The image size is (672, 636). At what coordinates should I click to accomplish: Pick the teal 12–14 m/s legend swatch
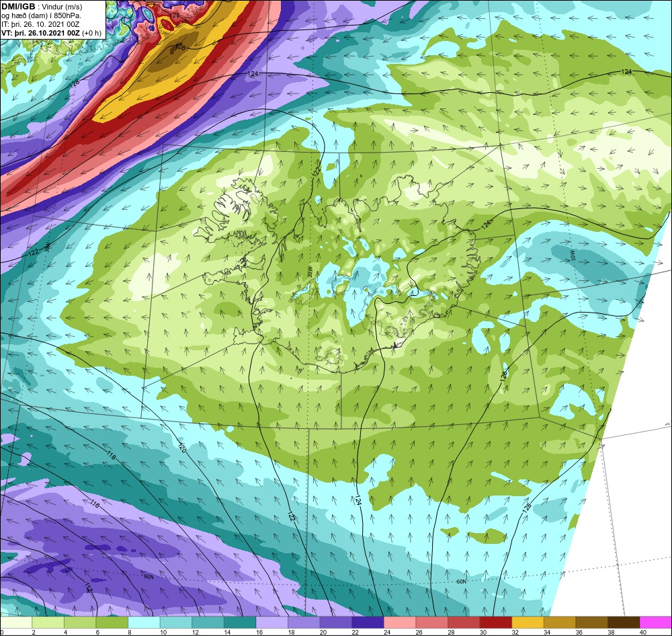click(208, 623)
